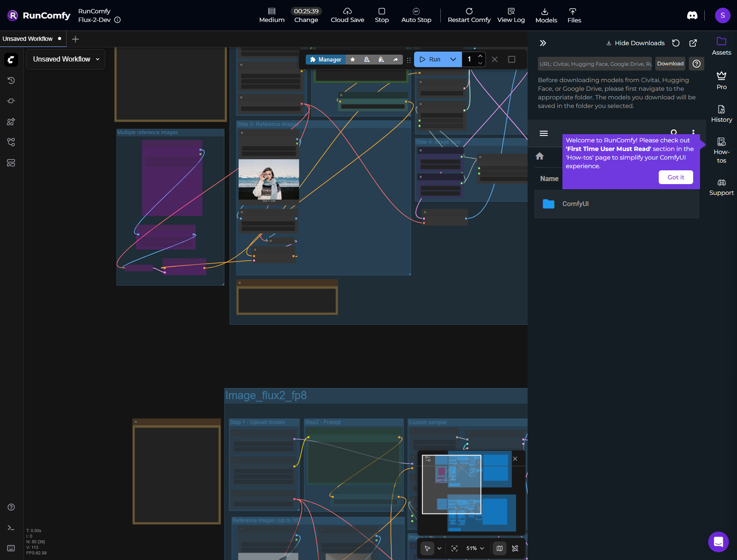This screenshot has height=560, width=737.
Task: Click the star icon in Manager toolbar
Action: pyautogui.click(x=353, y=59)
